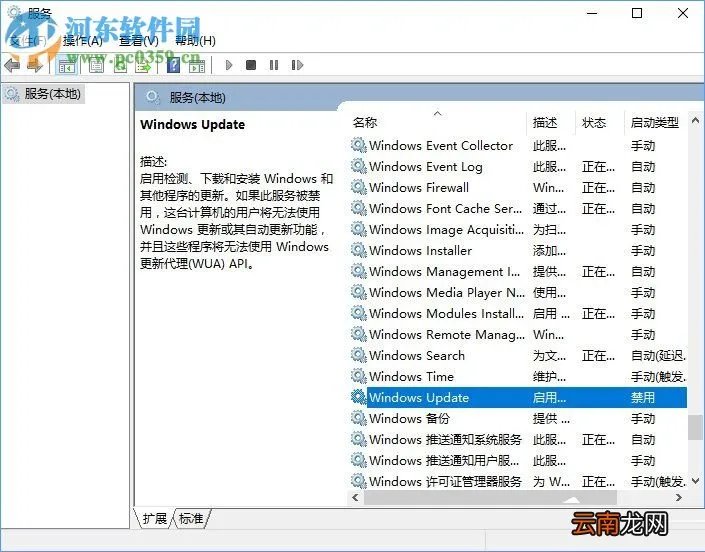Click gear icon of Windows Search
This screenshot has height=552, width=705.
[359, 355]
